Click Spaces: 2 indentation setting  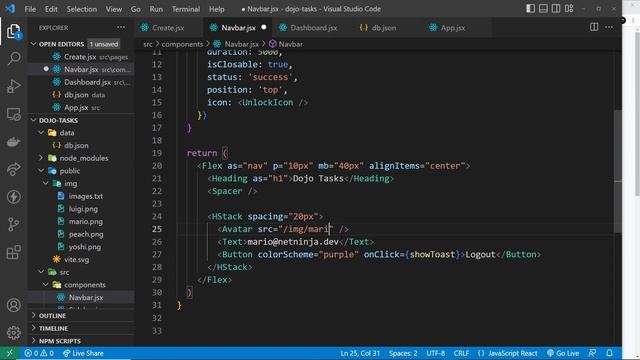pos(403,353)
